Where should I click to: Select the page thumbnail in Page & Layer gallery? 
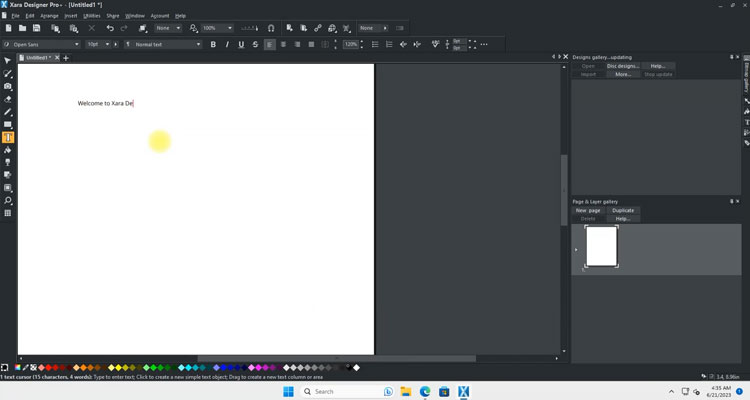(x=601, y=246)
